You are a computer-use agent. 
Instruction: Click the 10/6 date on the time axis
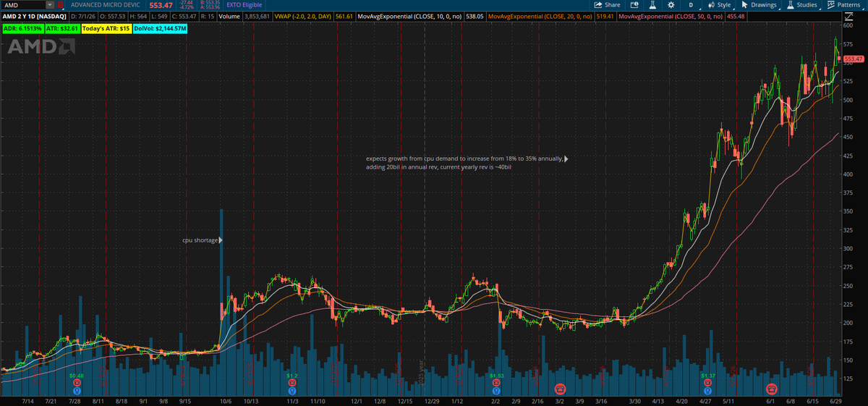pyautogui.click(x=226, y=400)
